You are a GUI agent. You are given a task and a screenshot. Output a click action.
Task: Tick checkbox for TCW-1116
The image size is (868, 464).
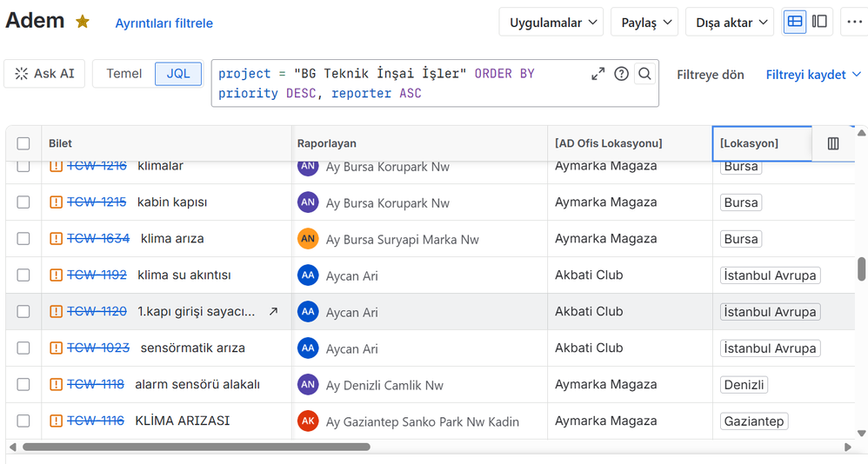23,421
